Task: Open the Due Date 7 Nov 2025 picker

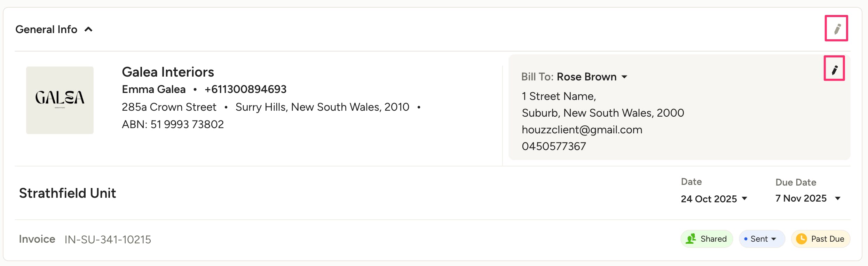Action: 808,198
